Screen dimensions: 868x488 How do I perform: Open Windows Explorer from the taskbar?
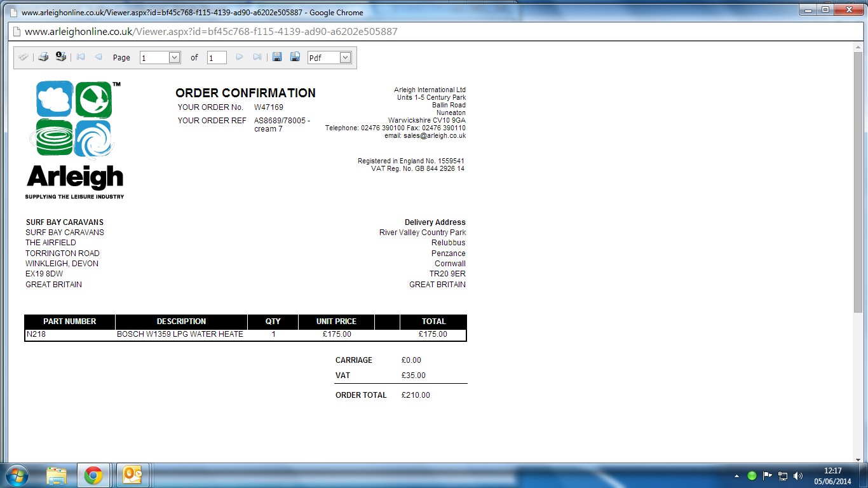coord(57,475)
